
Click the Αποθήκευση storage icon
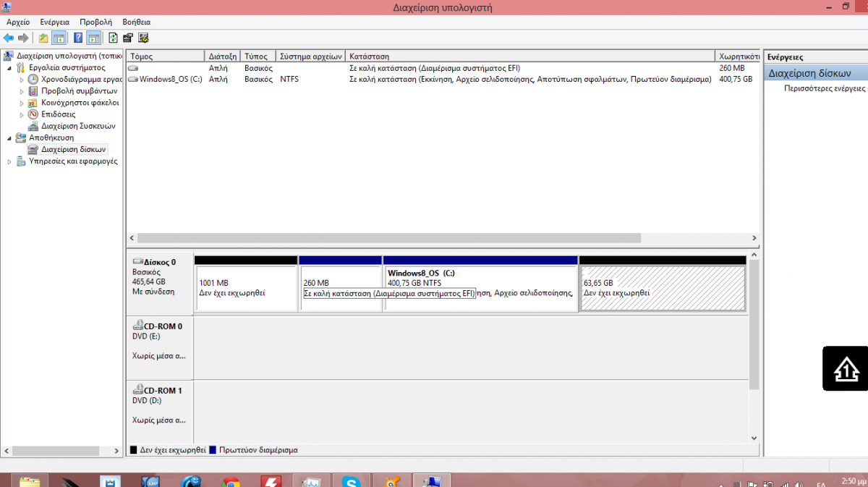pyautogui.click(x=20, y=137)
